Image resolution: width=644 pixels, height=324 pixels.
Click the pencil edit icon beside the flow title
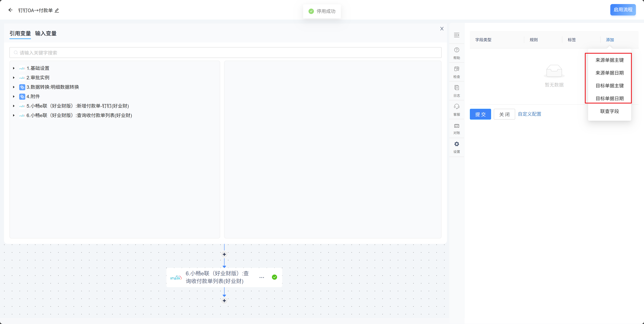pyautogui.click(x=57, y=10)
